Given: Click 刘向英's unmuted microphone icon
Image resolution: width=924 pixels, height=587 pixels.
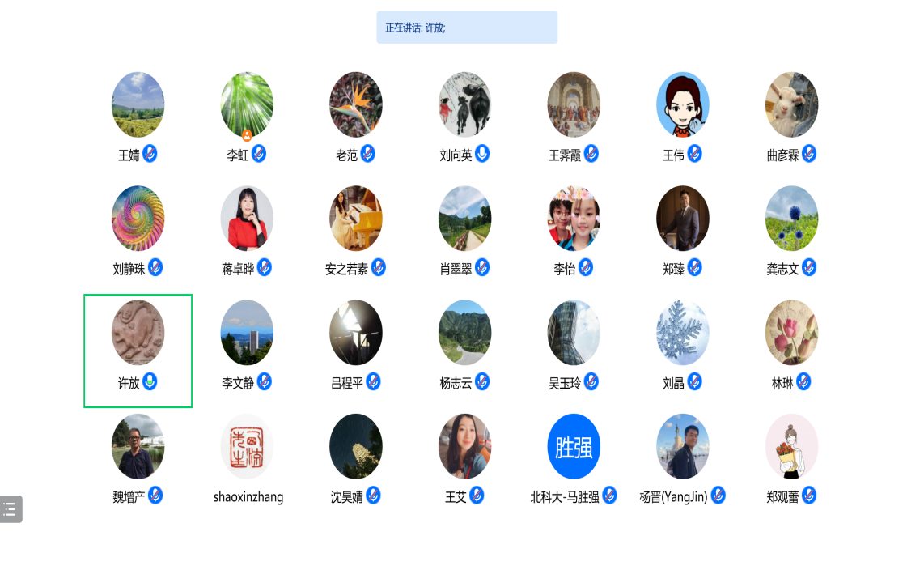Looking at the screenshot, I should 482,153.
